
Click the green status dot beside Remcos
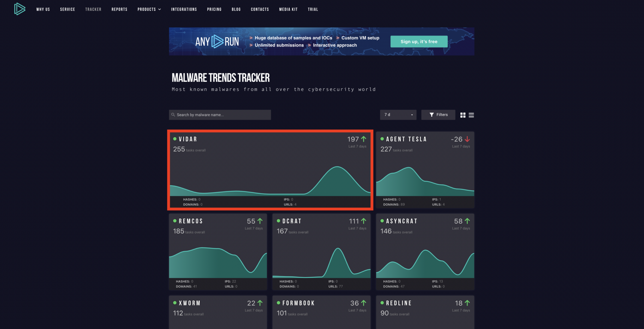175,221
